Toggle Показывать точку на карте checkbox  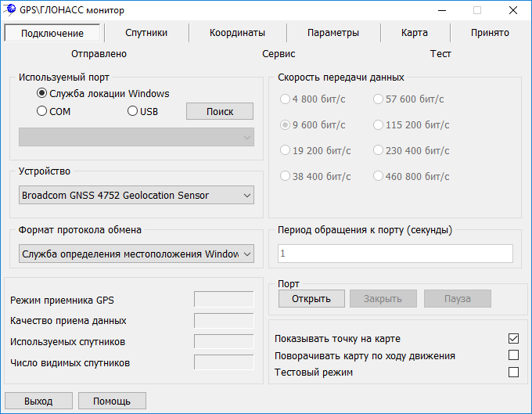[513, 339]
